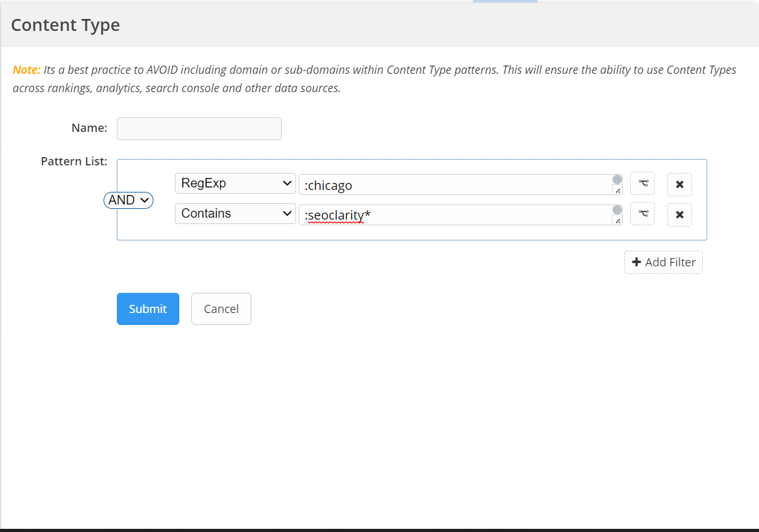Click the Pattern List label
759x532 pixels.
pos(74,162)
